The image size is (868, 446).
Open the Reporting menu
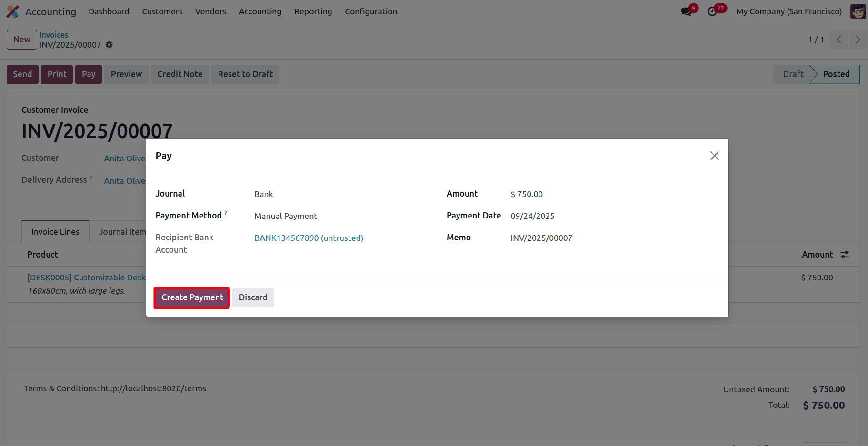click(313, 11)
